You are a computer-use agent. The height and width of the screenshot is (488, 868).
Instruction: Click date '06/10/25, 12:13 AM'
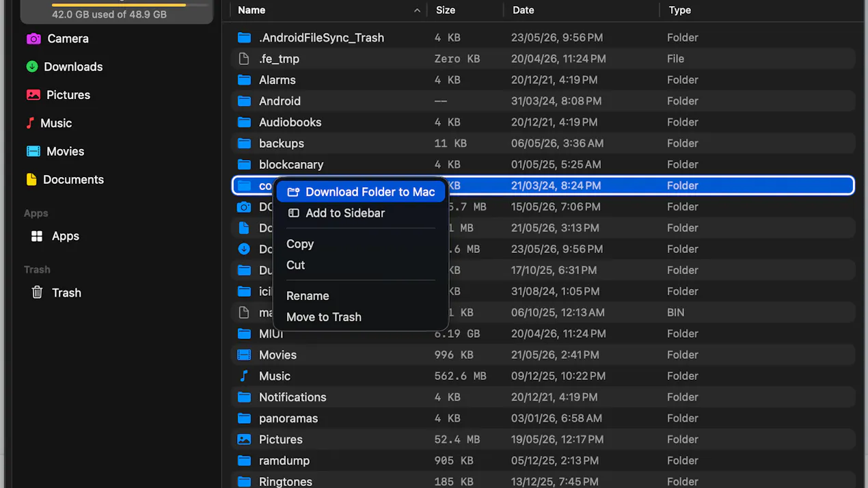tap(558, 312)
